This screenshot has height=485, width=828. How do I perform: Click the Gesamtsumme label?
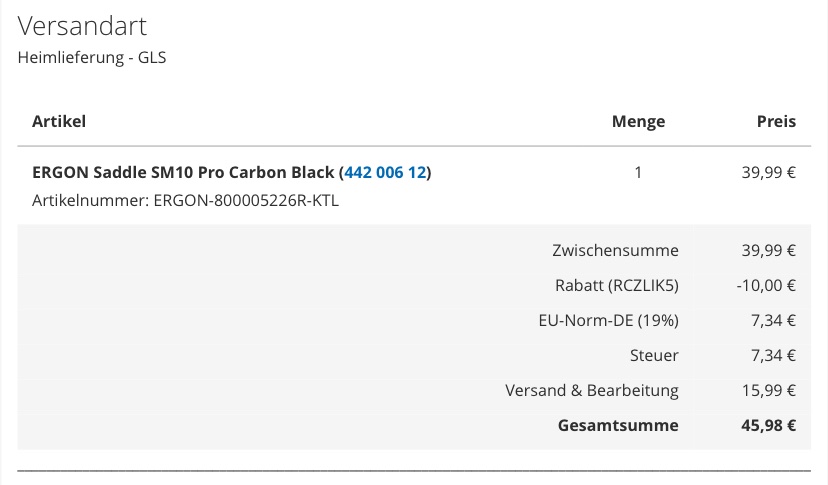point(618,425)
